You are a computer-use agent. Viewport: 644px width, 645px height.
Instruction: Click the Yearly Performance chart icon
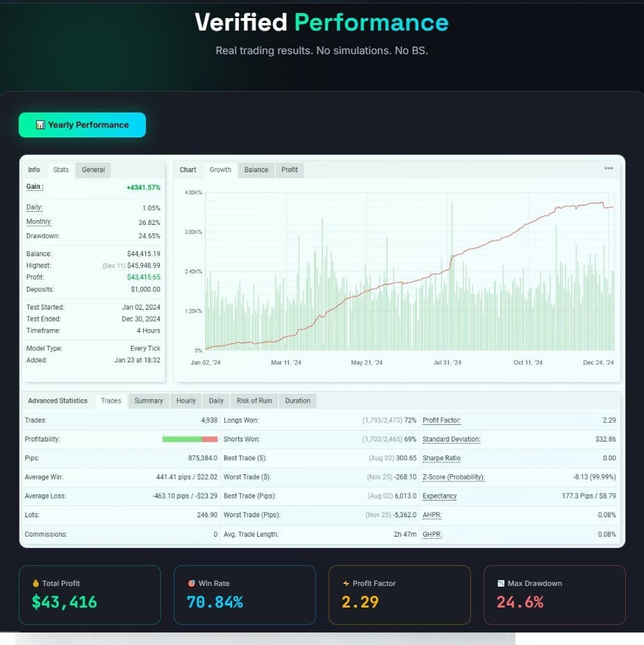[x=40, y=125]
